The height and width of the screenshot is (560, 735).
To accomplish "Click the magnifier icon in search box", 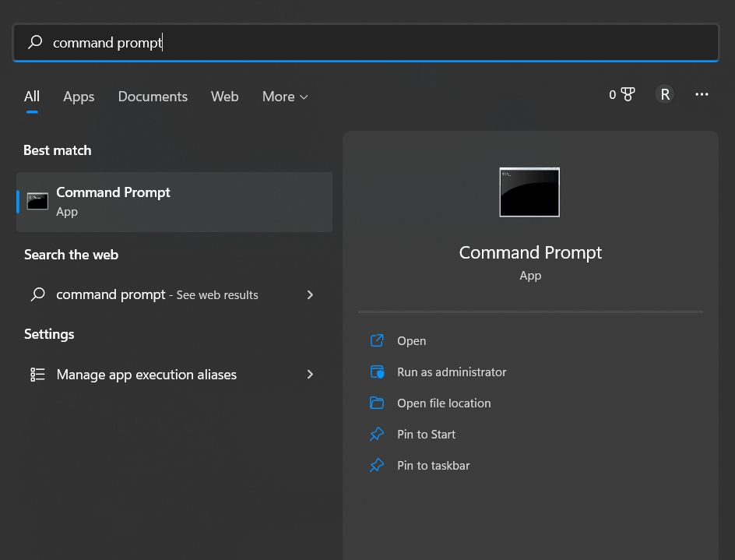I will point(35,42).
